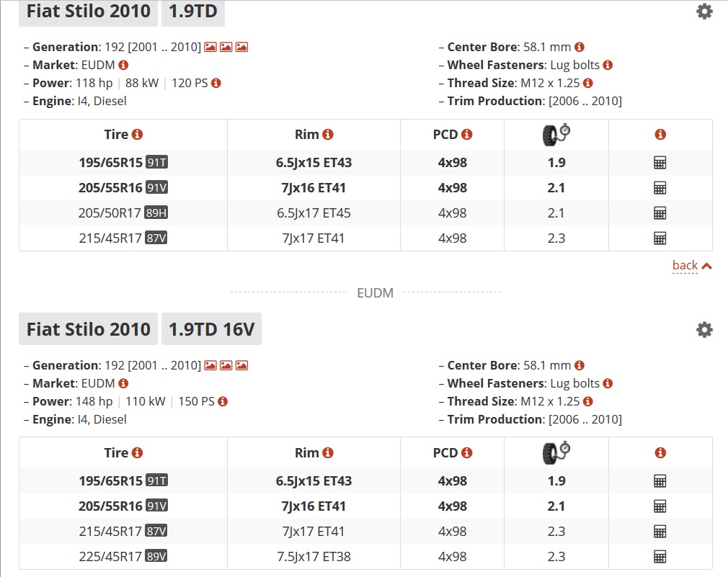Image resolution: width=728 pixels, height=577 pixels.
Task: Click info icon beside PCD header in 1.9TD table
Action: [x=467, y=135]
